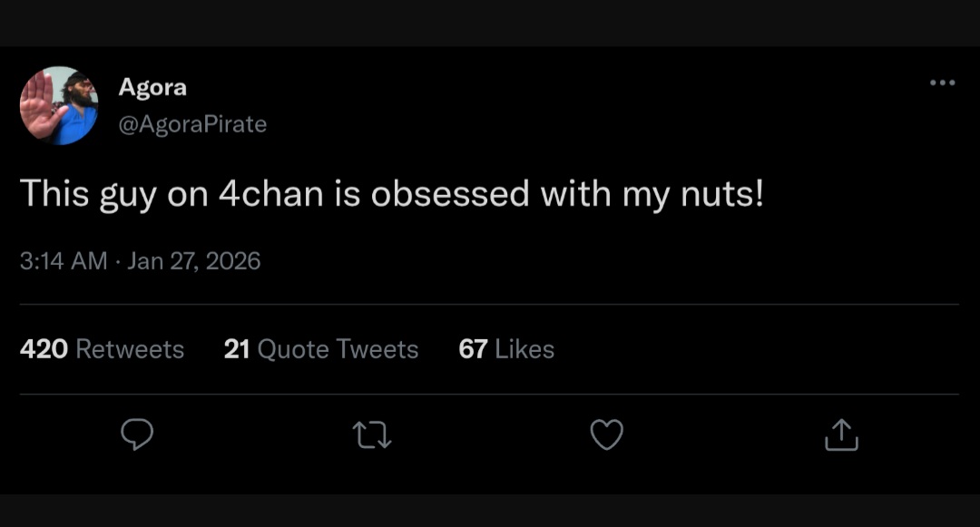The height and width of the screenshot is (527, 980).
Task: Click the word "nuts!" ending the tweet
Action: click(722, 193)
